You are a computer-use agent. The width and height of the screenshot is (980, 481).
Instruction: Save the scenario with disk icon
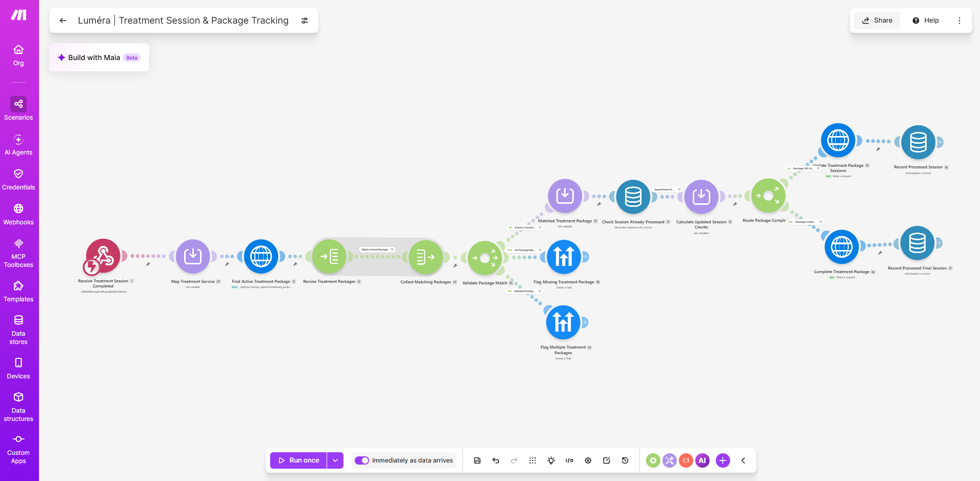[477, 460]
